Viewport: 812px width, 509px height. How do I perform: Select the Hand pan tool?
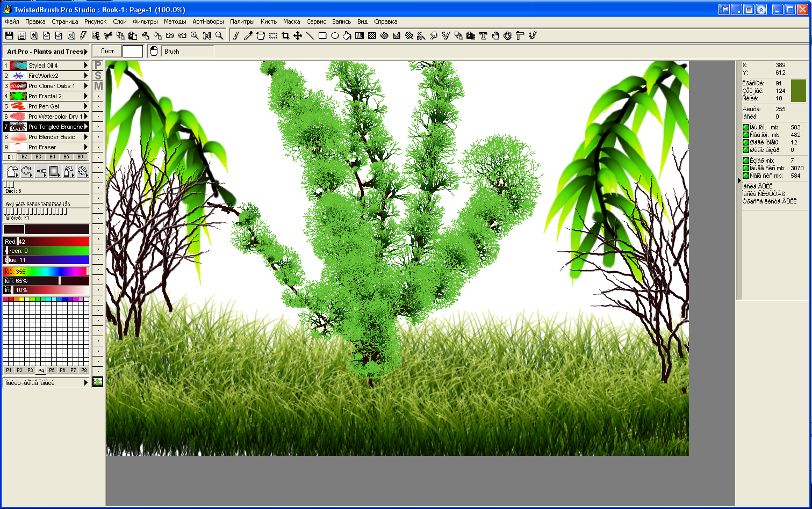(495, 35)
